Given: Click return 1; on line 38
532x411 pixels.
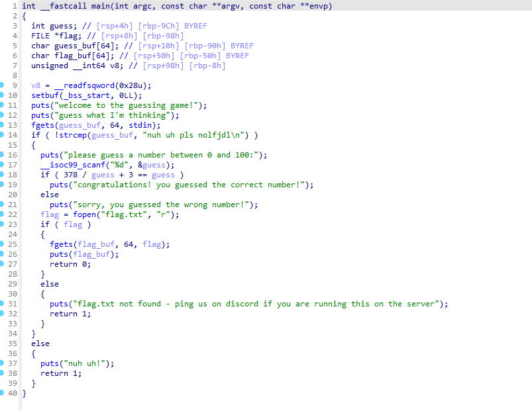Looking at the screenshot, I should click(x=61, y=373).
